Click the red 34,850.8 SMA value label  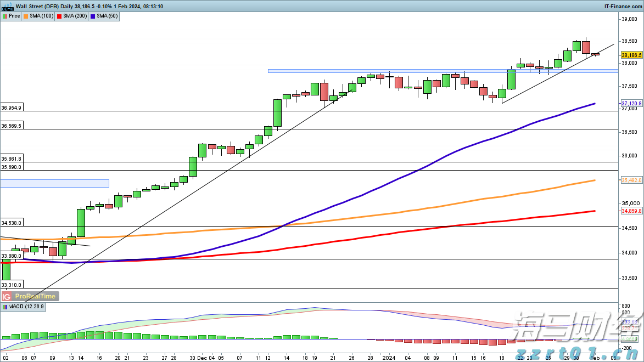click(x=631, y=211)
